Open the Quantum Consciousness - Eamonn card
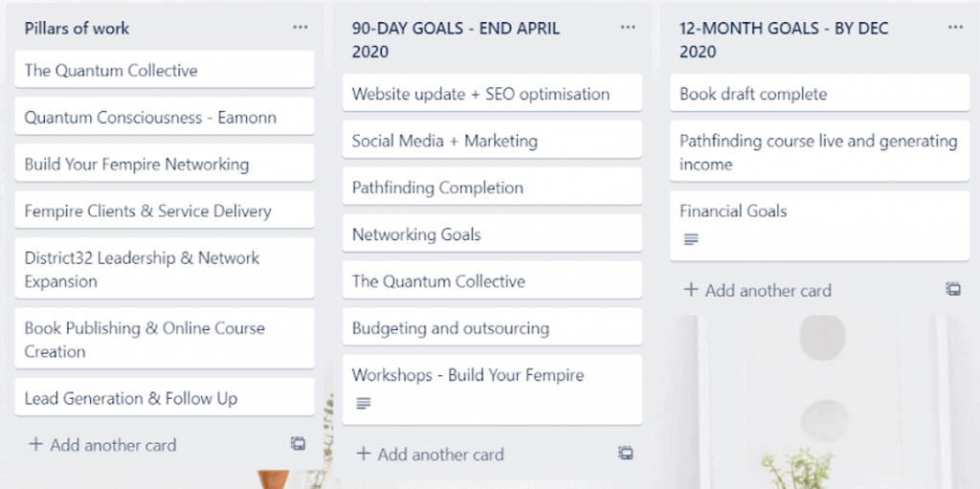 (x=165, y=117)
